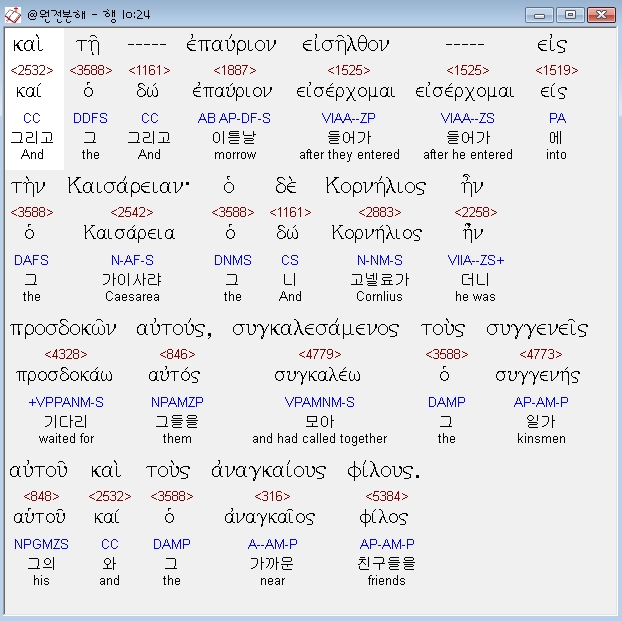Image resolution: width=622 pixels, height=621 pixels.
Task: Click the N-AF-S morphology tag
Action: [131, 260]
